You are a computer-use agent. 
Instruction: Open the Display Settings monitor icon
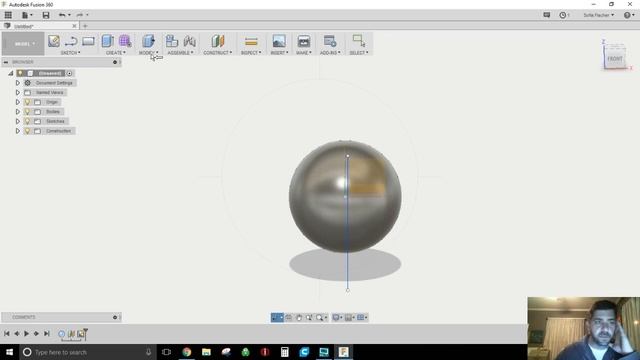[337, 318]
